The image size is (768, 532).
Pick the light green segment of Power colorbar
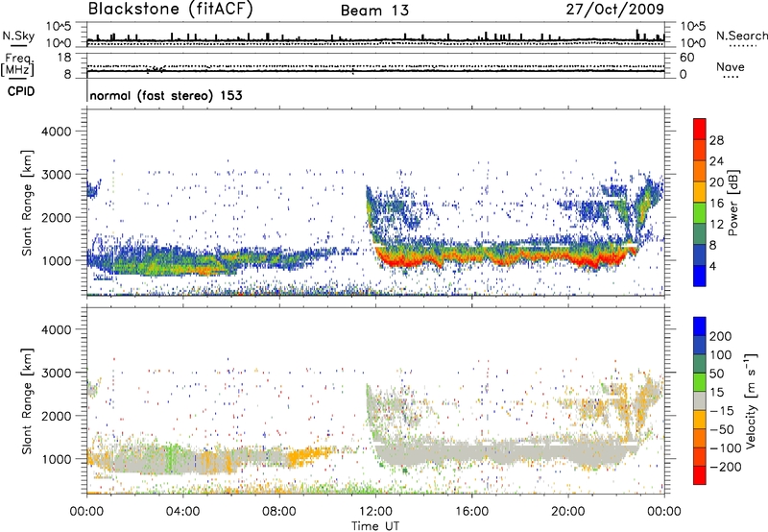click(x=700, y=213)
